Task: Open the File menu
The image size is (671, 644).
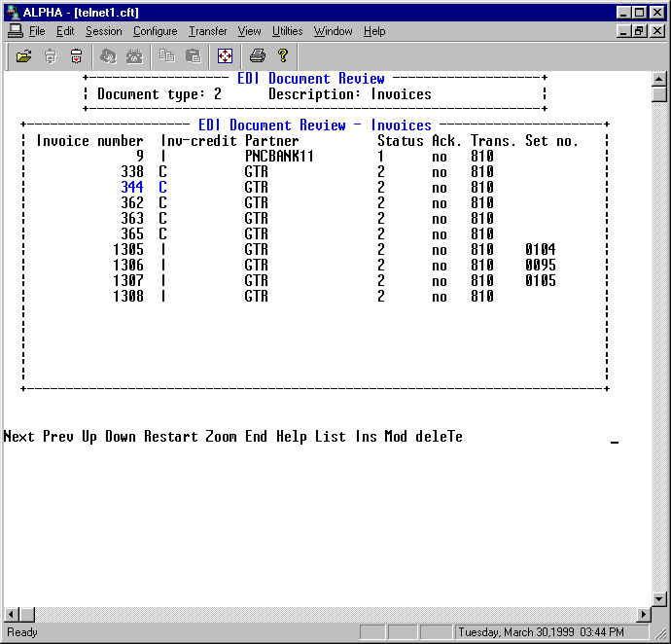Action: [37, 31]
